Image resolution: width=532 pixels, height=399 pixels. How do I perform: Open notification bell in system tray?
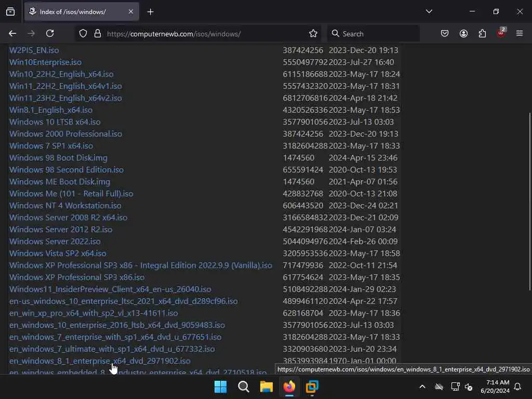[518, 387]
